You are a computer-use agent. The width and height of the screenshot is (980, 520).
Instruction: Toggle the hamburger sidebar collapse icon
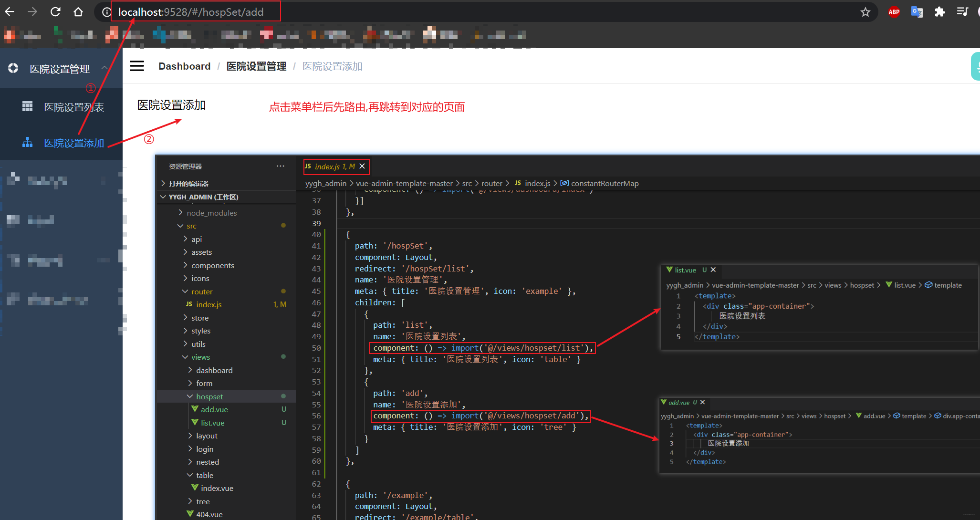click(137, 66)
